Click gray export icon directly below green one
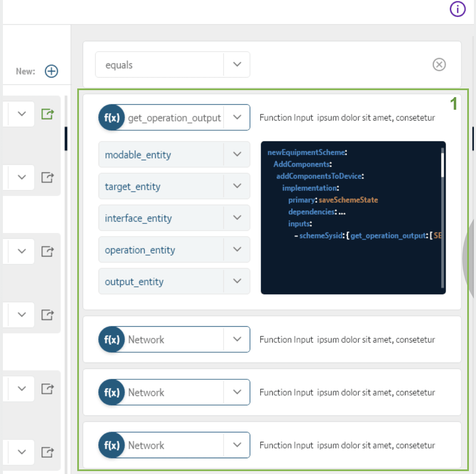The width and height of the screenshot is (476, 474). (48, 177)
